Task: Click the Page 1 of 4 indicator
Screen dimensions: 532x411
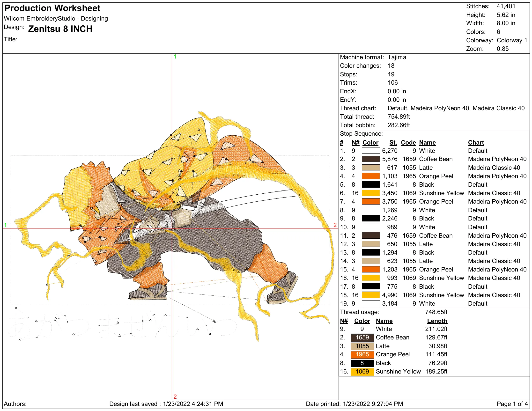Action: (x=512, y=404)
